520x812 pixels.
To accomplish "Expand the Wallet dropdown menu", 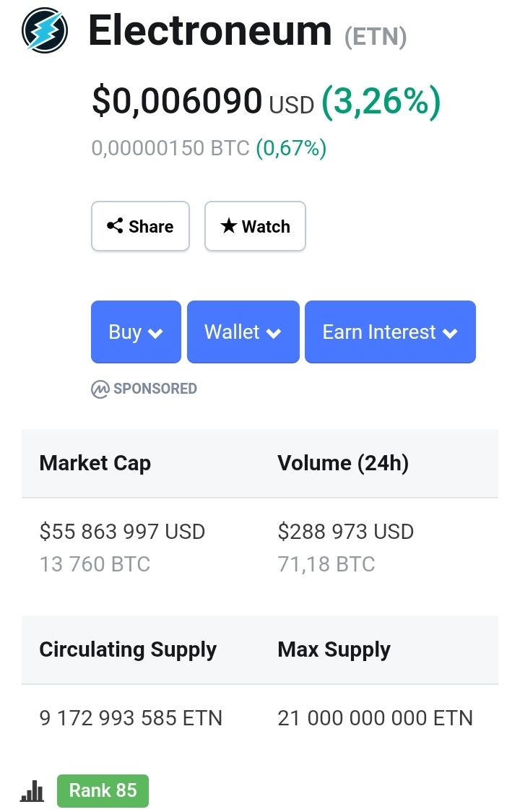I will [x=243, y=332].
